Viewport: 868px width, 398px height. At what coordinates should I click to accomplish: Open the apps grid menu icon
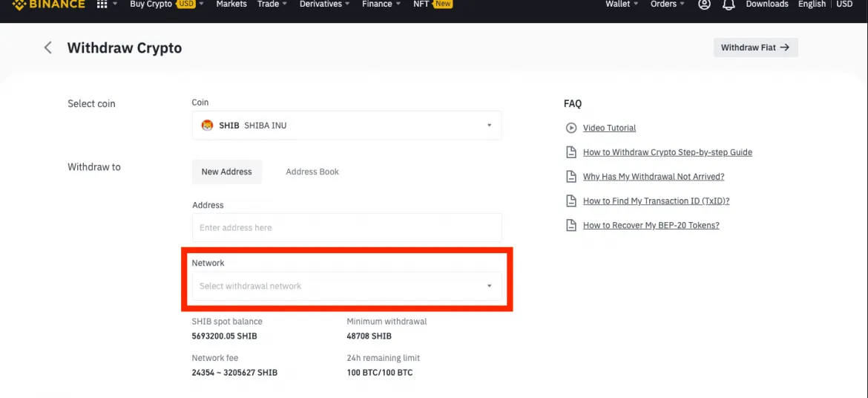102,4
